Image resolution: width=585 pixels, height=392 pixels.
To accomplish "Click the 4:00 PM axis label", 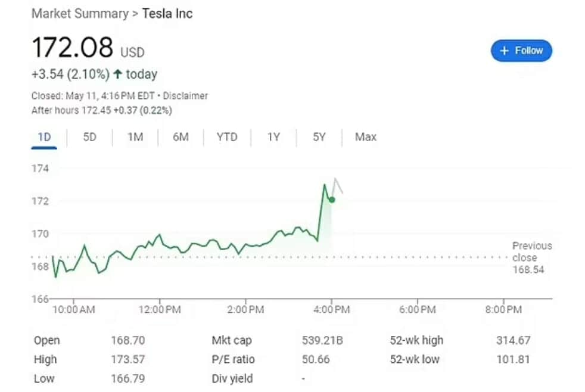I will (331, 310).
